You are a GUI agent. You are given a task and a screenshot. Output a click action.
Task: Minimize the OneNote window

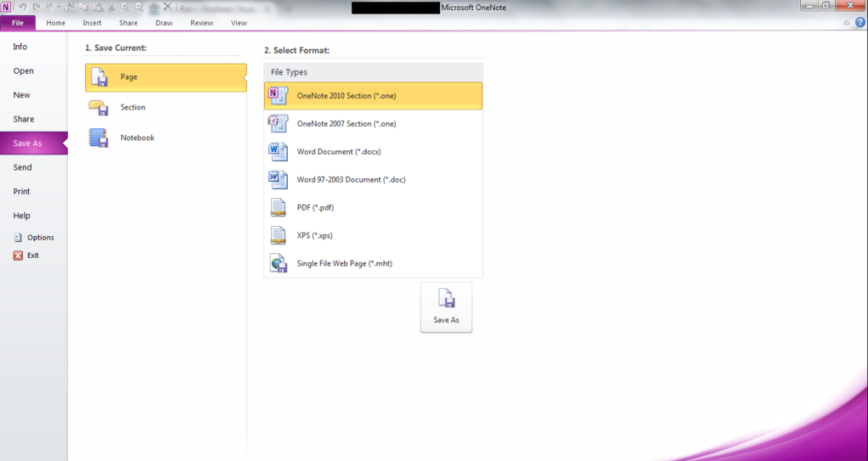click(809, 6)
